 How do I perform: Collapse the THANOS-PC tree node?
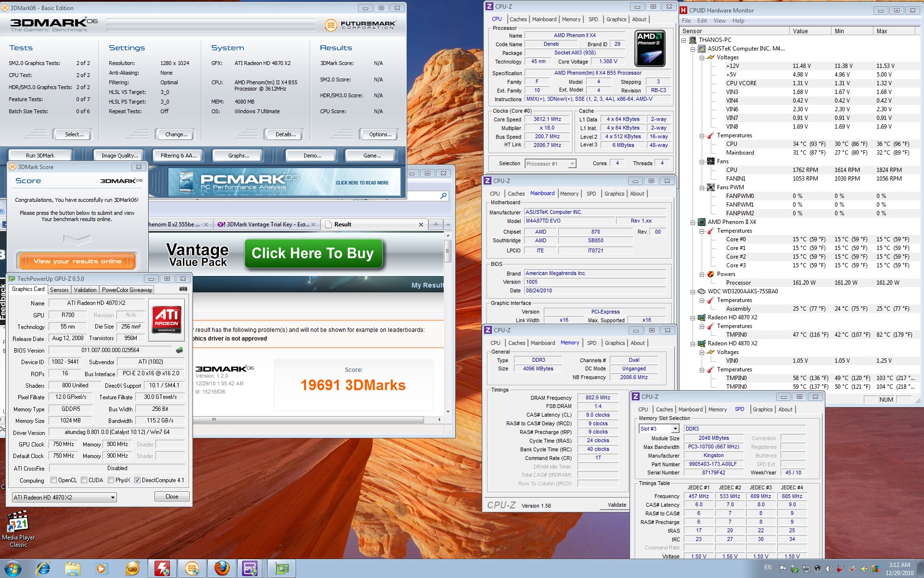683,40
